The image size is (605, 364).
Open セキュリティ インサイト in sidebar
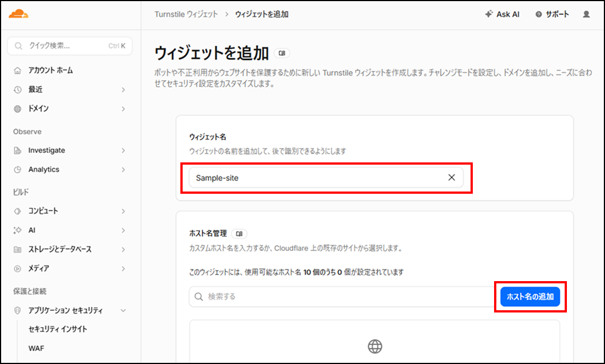(58, 329)
